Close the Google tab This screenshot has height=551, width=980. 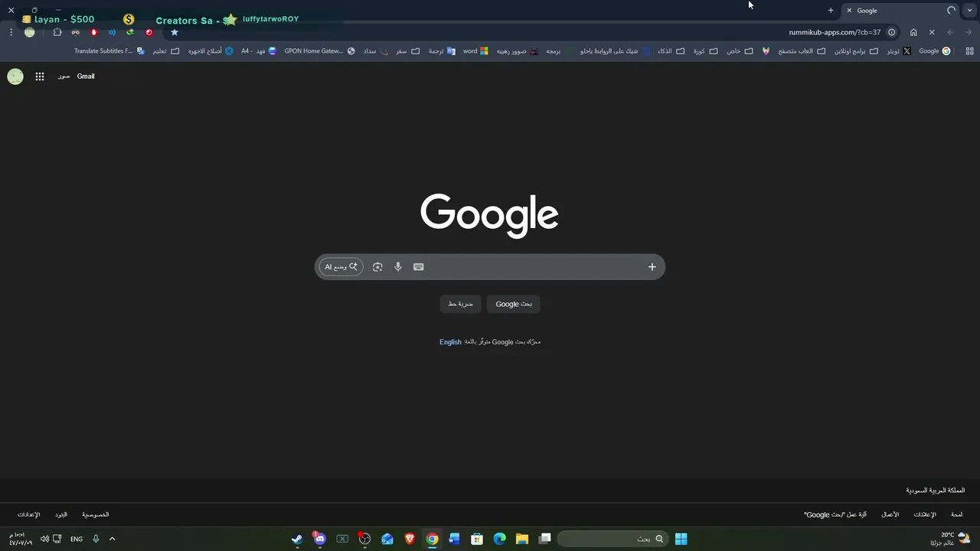[x=849, y=11]
